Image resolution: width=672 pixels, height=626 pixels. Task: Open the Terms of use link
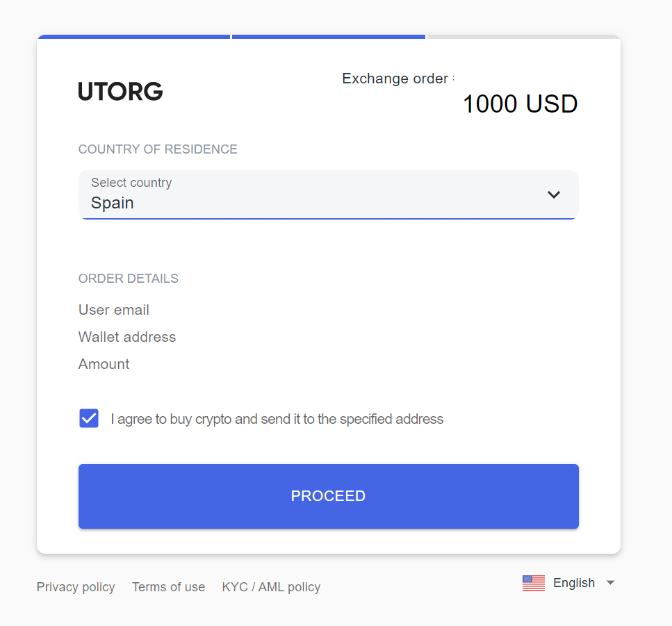[x=168, y=587]
